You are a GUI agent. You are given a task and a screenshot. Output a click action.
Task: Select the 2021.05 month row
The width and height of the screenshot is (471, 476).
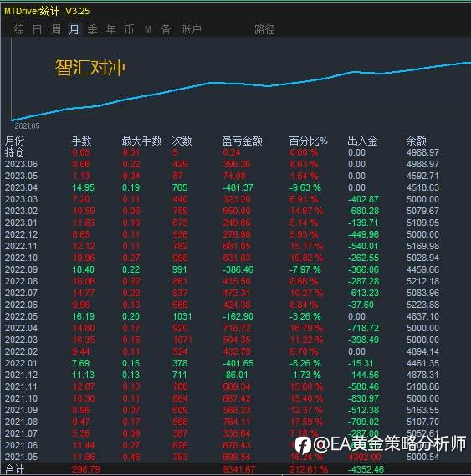(222, 457)
